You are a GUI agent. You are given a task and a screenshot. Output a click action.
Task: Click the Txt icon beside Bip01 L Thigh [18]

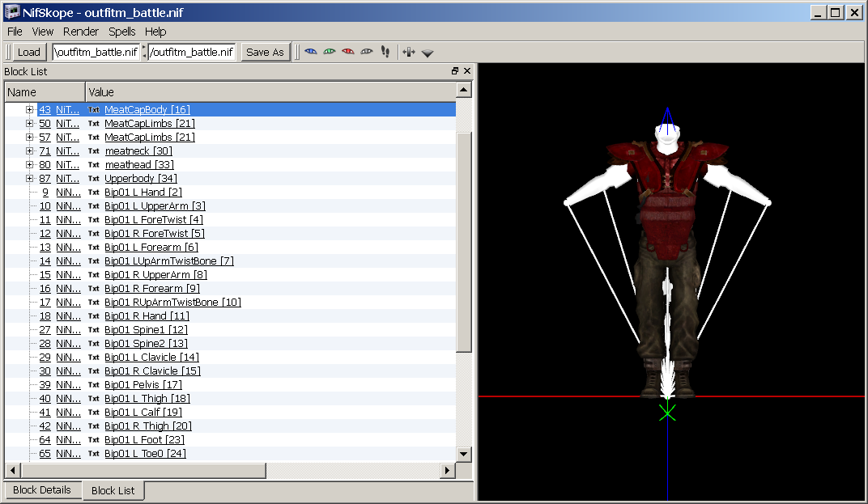94,399
